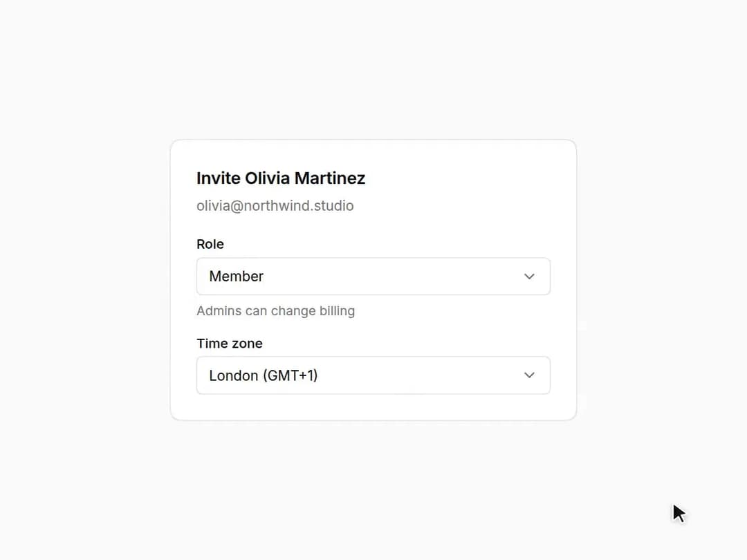
Task: Click the "Time zone" field label
Action: (x=230, y=344)
